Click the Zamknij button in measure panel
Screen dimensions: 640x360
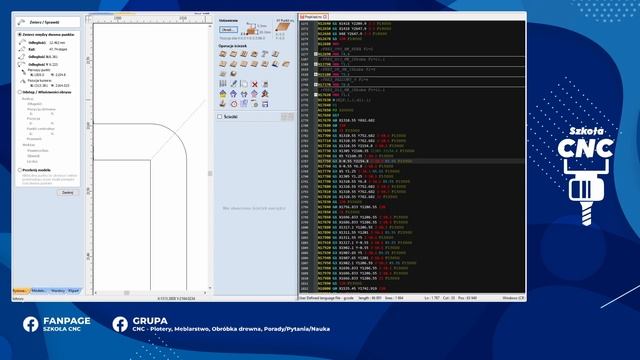point(68,193)
